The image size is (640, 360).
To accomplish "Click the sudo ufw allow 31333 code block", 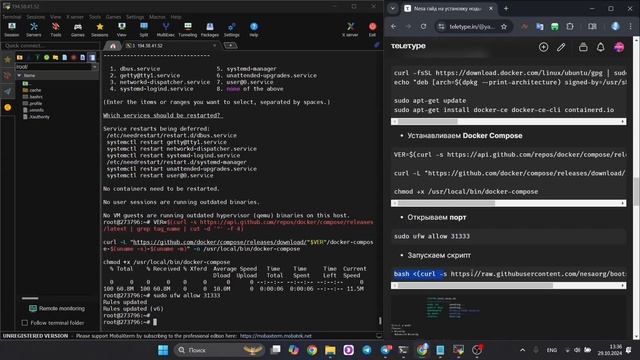I will point(509,236).
